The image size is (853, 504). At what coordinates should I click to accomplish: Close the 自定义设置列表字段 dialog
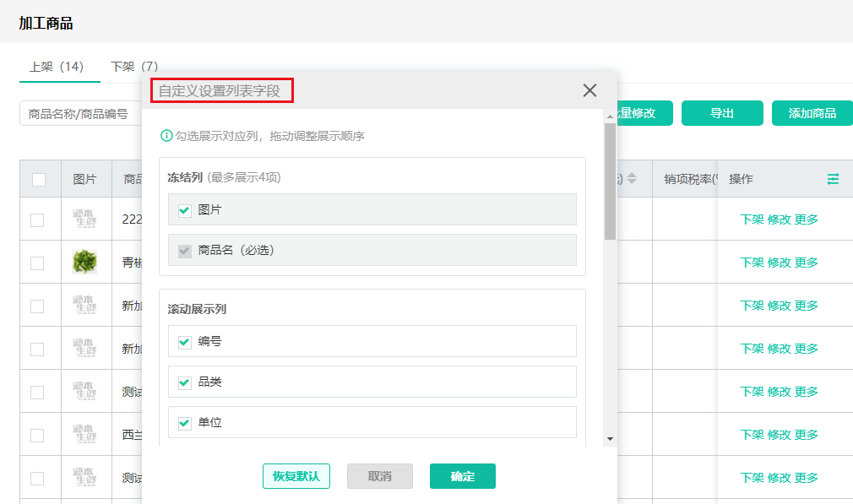click(x=589, y=90)
